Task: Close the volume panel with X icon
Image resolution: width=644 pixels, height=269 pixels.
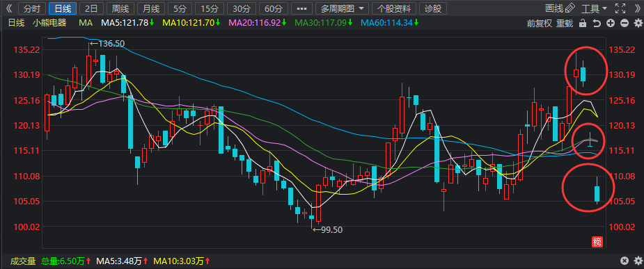Action: click(x=625, y=261)
